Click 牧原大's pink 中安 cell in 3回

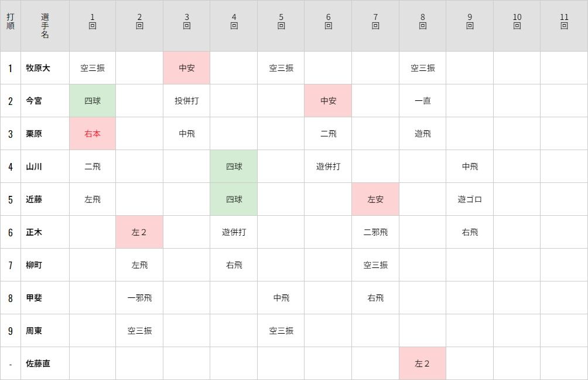(187, 68)
